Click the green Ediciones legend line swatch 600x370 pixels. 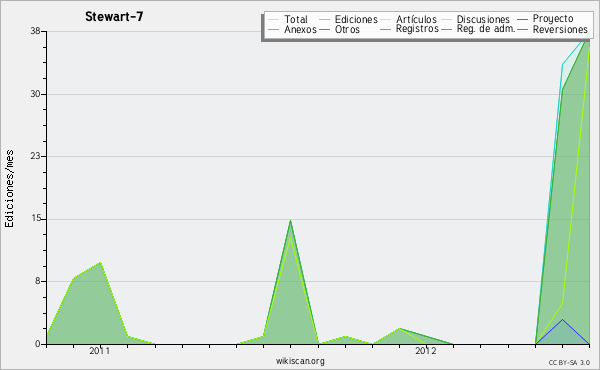[x=324, y=20]
